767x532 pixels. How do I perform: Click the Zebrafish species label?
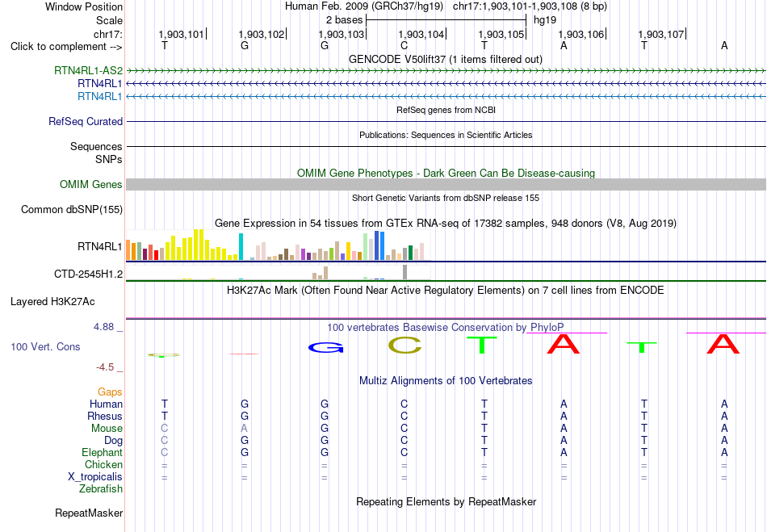pyautogui.click(x=101, y=488)
